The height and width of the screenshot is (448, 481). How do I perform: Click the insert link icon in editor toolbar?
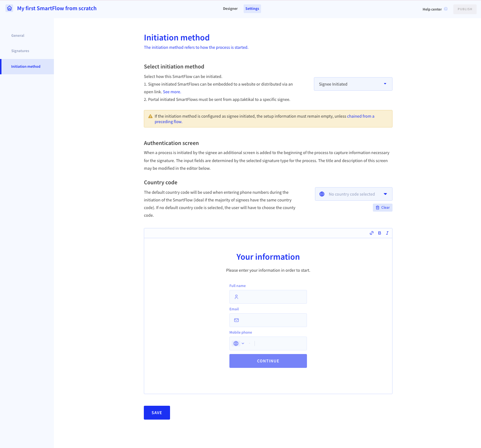pyautogui.click(x=372, y=233)
